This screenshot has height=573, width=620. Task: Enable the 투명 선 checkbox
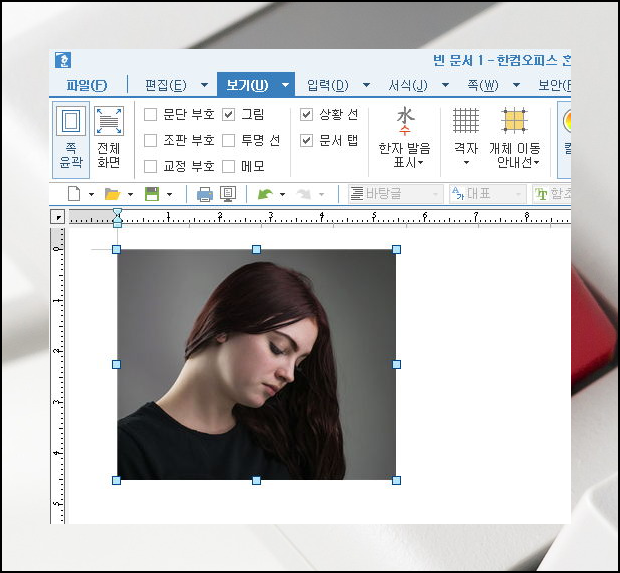click(229, 140)
